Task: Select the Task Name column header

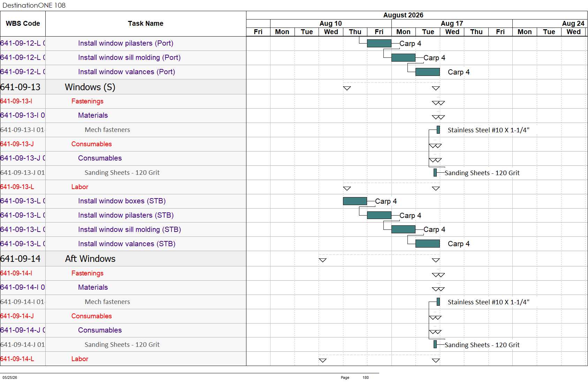Action: 146,23
